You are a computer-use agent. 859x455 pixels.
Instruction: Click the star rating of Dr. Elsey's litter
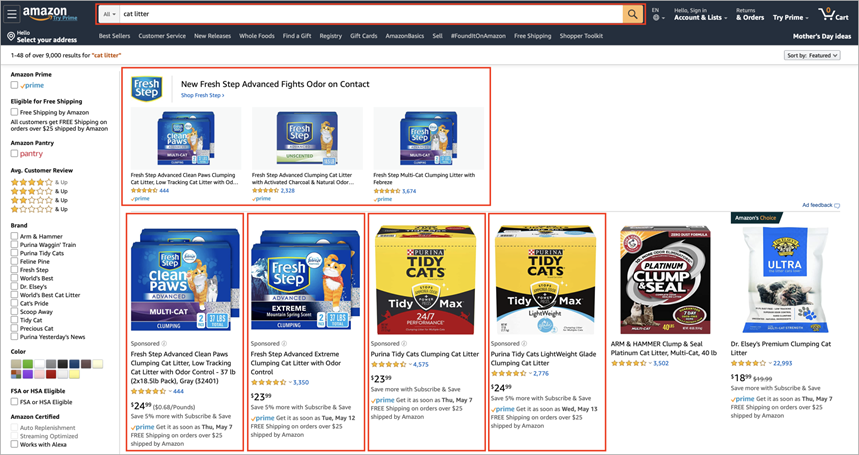click(x=749, y=363)
